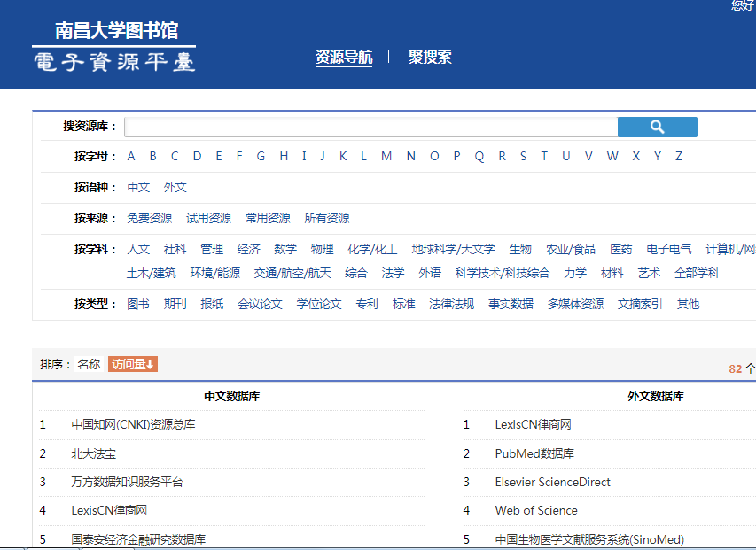Select the 资源导航 navigation item
The height and width of the screenshot is (550, 756).
pos(343,55)
